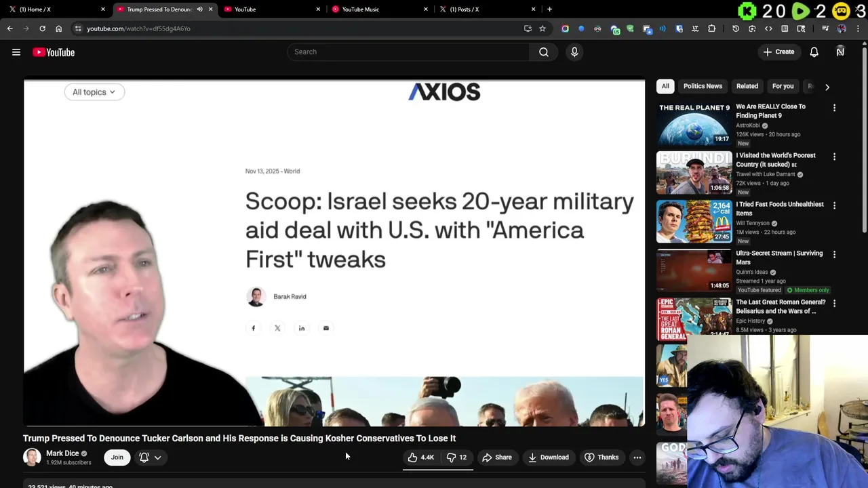Open the Mark Dice channel name

click(62, 453)
